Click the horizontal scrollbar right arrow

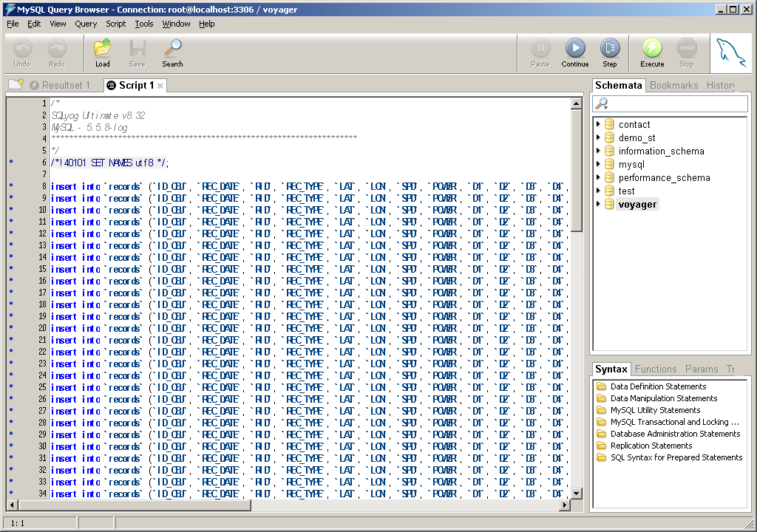coord(564,505)
